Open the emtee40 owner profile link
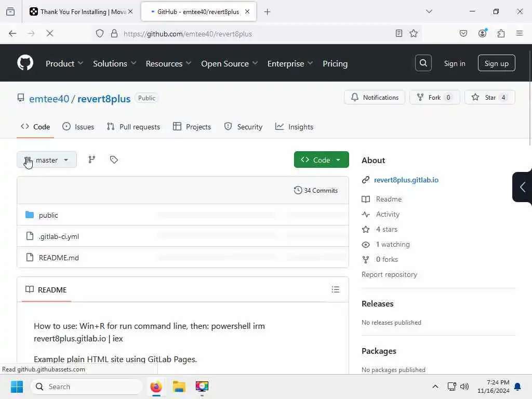 (x=49, y=99)
